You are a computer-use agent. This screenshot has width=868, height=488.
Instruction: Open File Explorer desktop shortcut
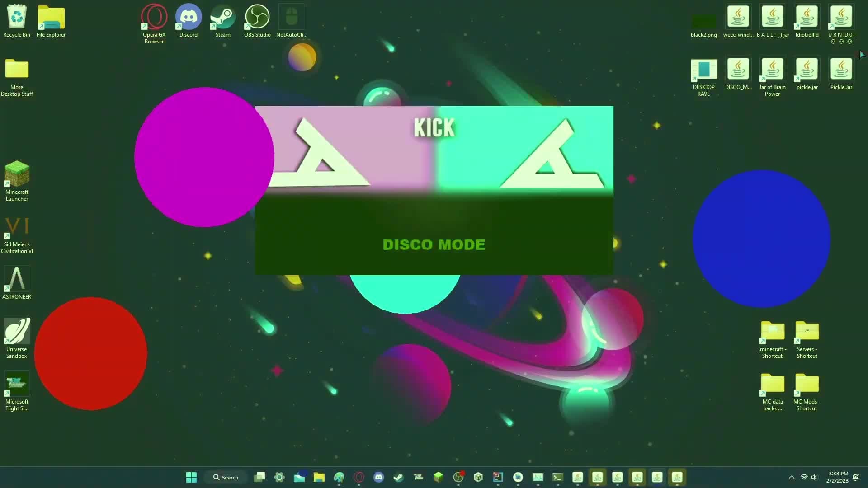[51, 21]
